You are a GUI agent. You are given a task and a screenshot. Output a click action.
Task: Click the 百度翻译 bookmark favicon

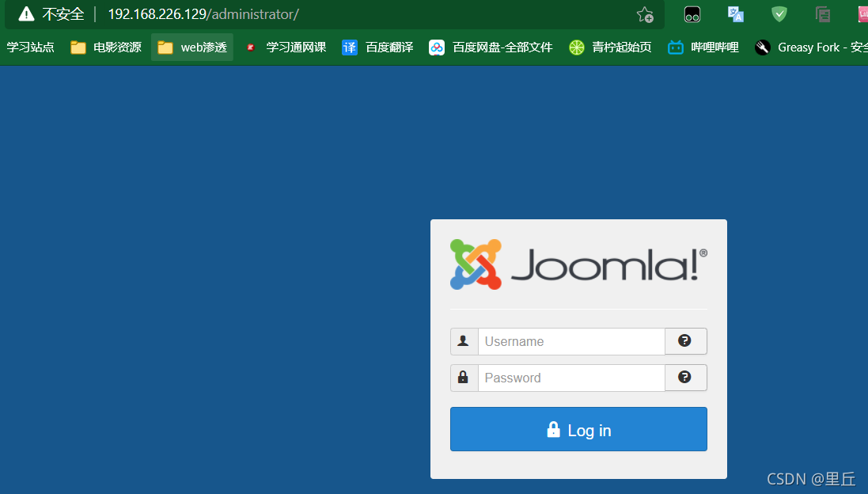[x=349, y=47]
